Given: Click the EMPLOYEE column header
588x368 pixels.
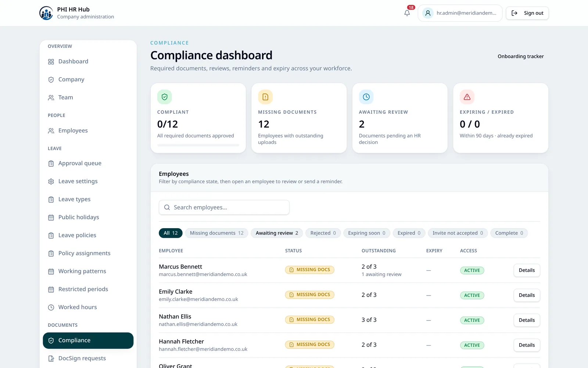Looking at the screenshot, I should click(171, 251).
